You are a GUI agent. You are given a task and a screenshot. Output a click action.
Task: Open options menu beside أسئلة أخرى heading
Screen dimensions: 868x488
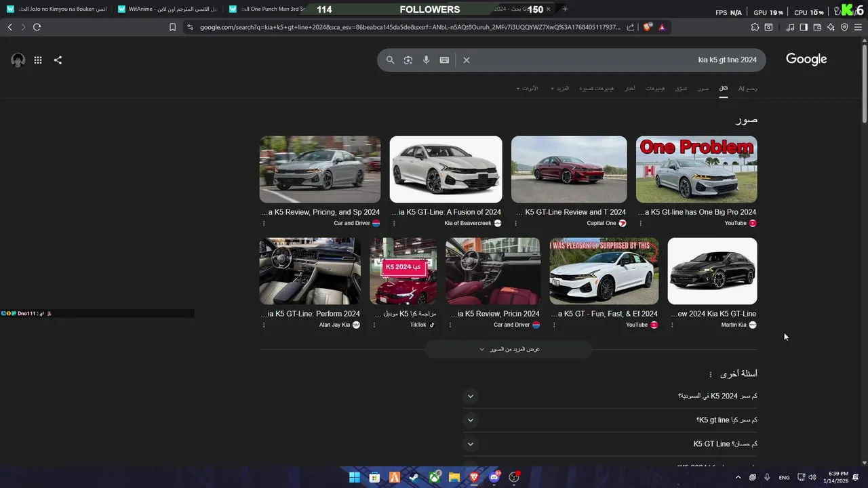pyautogui.click(x=711, y=374)
